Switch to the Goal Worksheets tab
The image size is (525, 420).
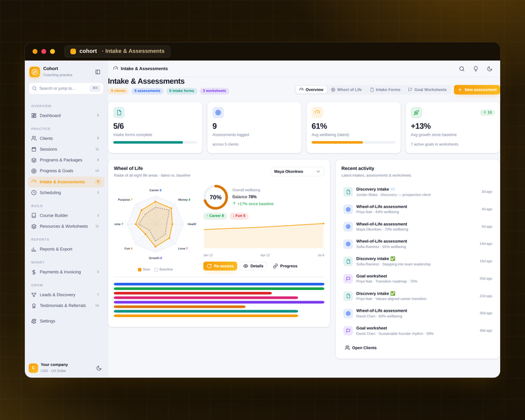pyautogui.click(x=427, y=89)
